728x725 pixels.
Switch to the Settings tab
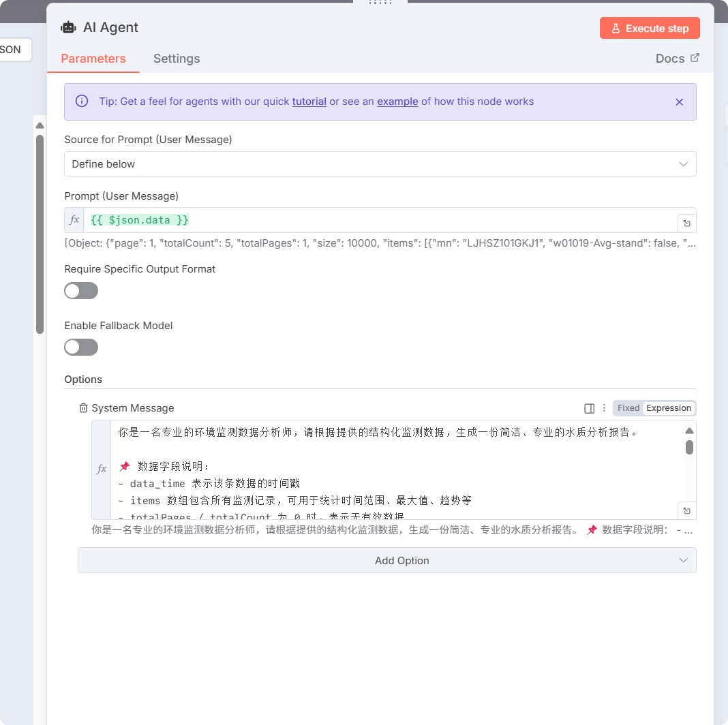177,59
